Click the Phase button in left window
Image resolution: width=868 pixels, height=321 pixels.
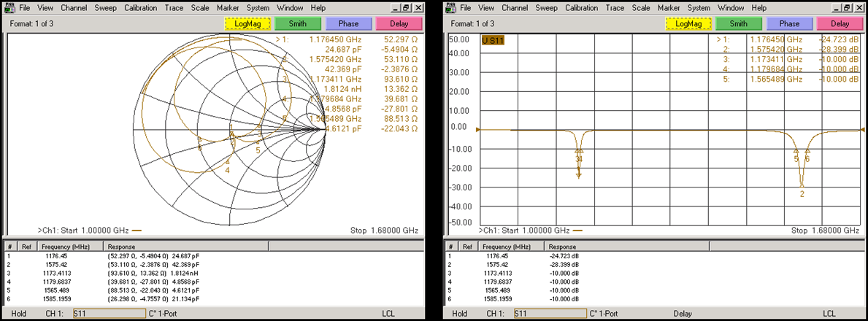[x=347, y=23]
